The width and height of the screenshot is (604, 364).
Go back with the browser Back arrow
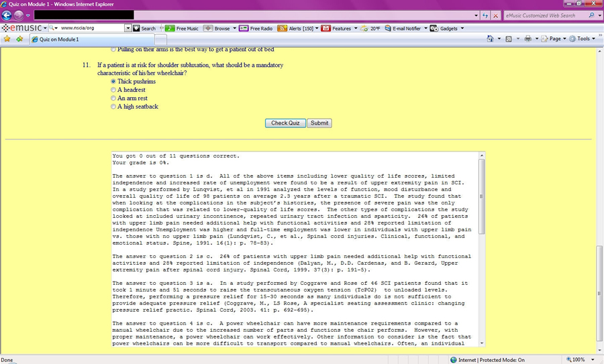pos(7,15)
